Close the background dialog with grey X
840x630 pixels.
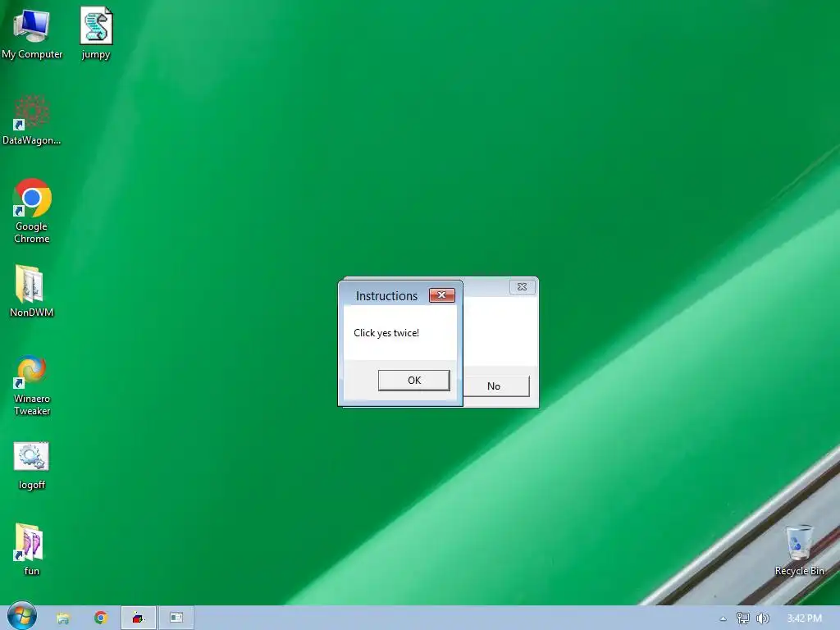pos(522,286)
